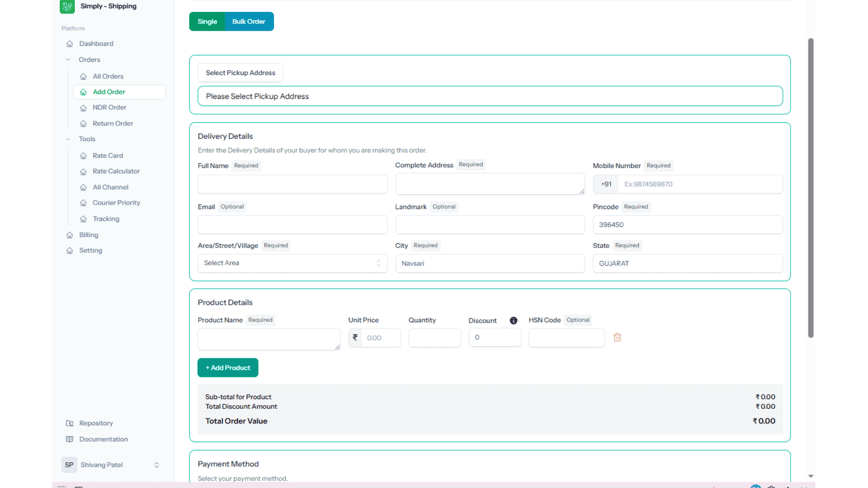
Task: Click the Discount info icon
Action: [513, 320]
